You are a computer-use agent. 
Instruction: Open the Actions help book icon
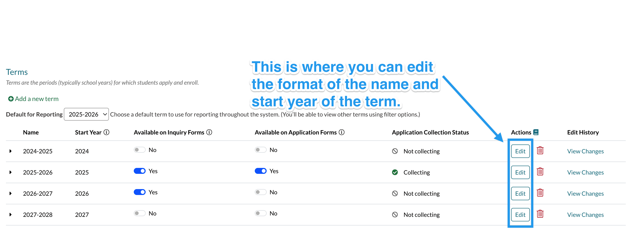[536, 132]
